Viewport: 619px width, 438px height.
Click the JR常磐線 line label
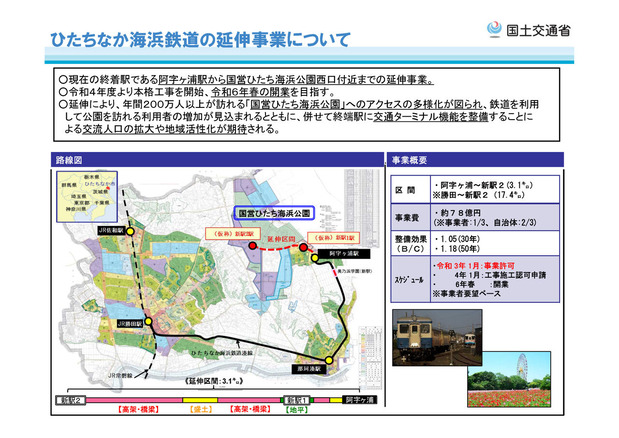[121, 375]
